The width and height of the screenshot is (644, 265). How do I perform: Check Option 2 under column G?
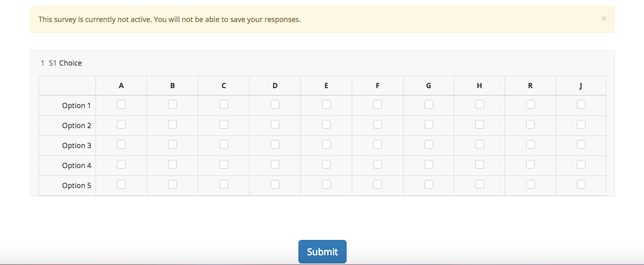429,124
